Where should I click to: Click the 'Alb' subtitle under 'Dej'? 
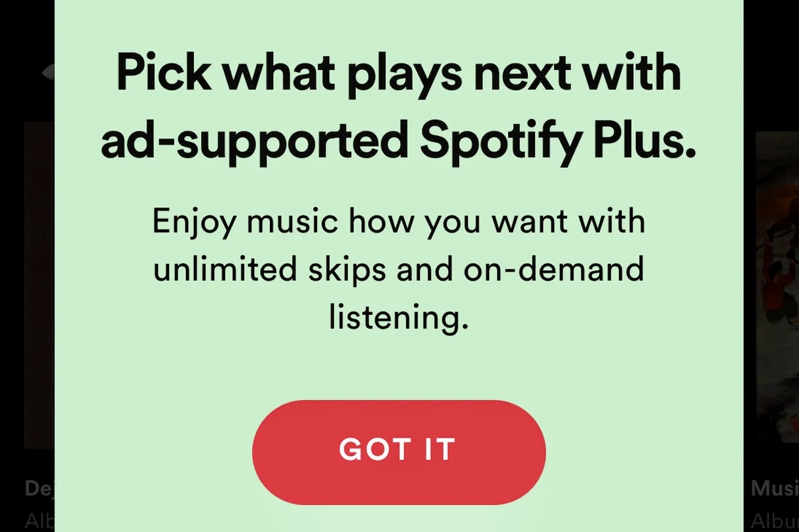(39, 521)
